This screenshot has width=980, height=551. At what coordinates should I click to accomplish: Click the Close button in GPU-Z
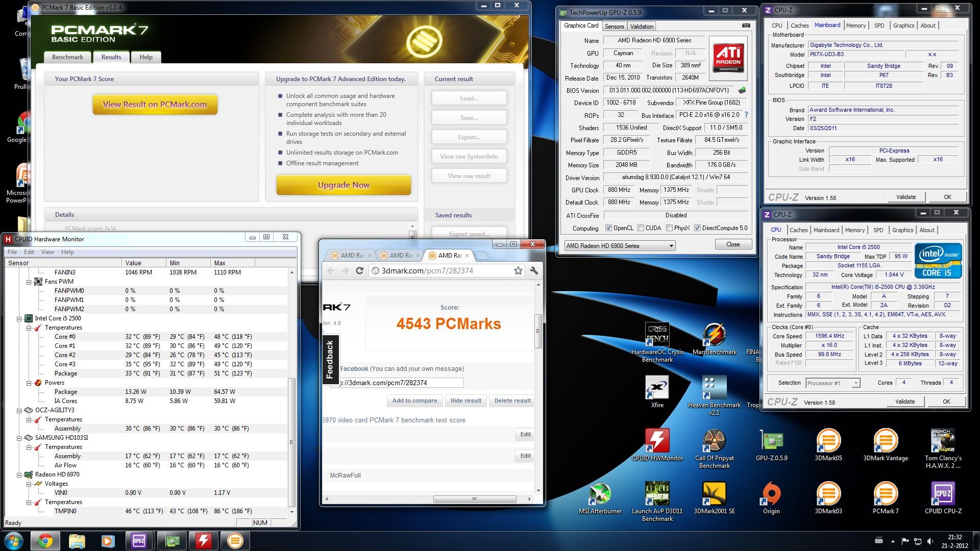(x=733, y=244)
